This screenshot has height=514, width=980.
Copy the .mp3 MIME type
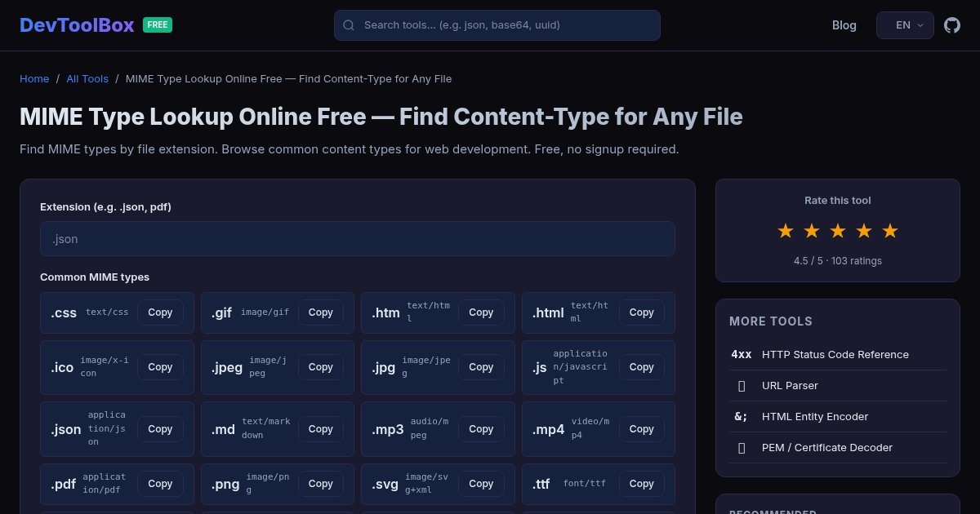(481, 429)
